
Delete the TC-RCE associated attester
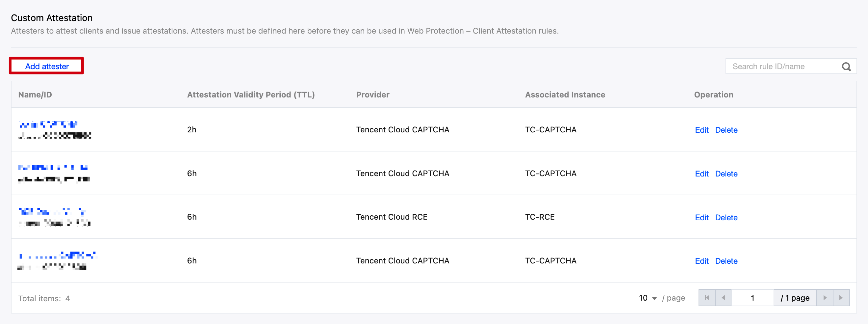727,217
